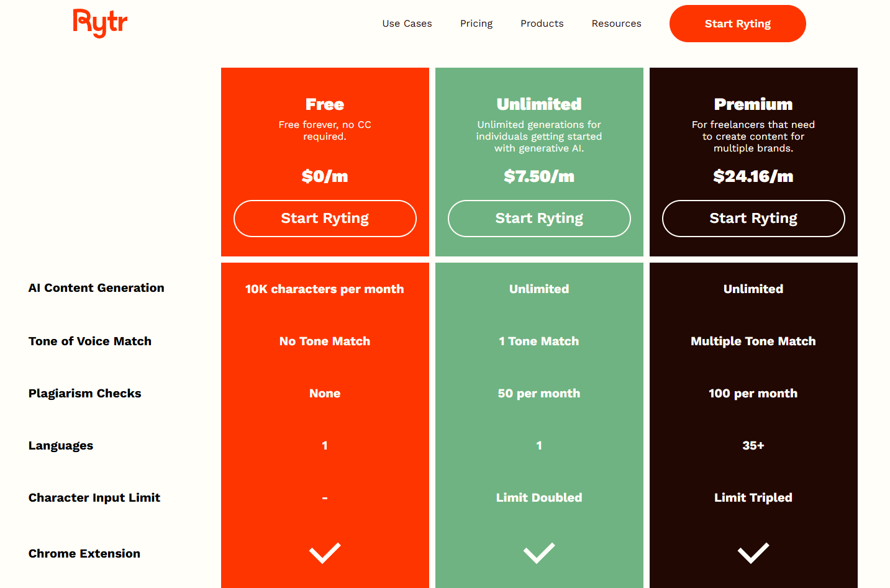Click Start Ryting on the Premium plan
Image resolution: width=890 pixels, height=588 pixels.
[753, 218]
